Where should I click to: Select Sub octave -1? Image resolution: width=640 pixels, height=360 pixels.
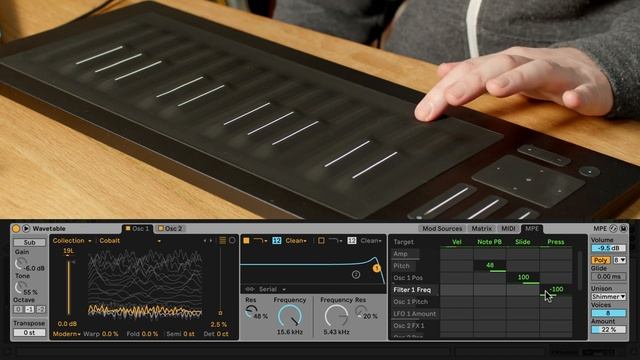pos(29,309)
